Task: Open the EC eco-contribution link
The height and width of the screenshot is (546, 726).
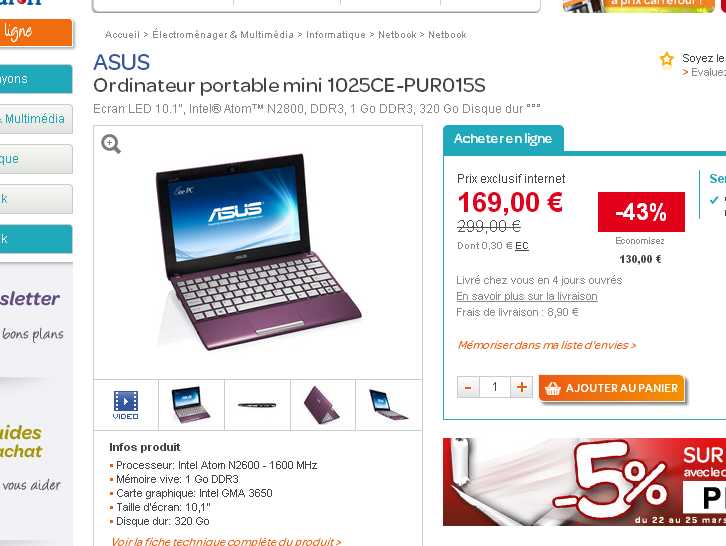Action: tap(522, 246)
